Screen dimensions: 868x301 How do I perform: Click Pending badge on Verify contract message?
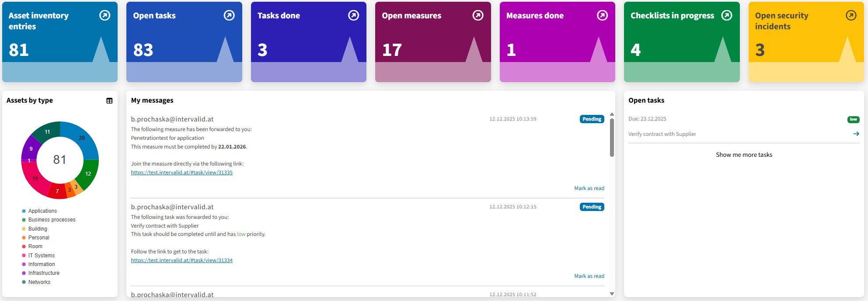tap(592, 207)
